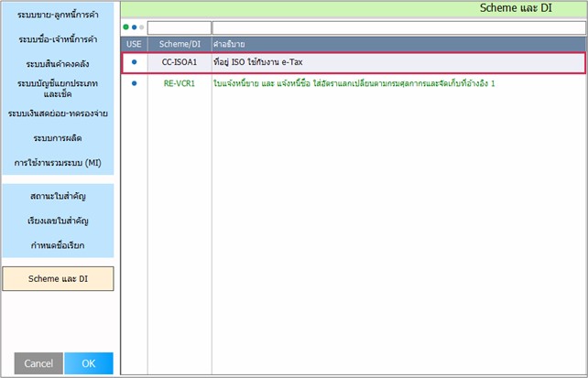Focus the description search field
Screen dimensions: 588x378
click(x=398, y=27)
